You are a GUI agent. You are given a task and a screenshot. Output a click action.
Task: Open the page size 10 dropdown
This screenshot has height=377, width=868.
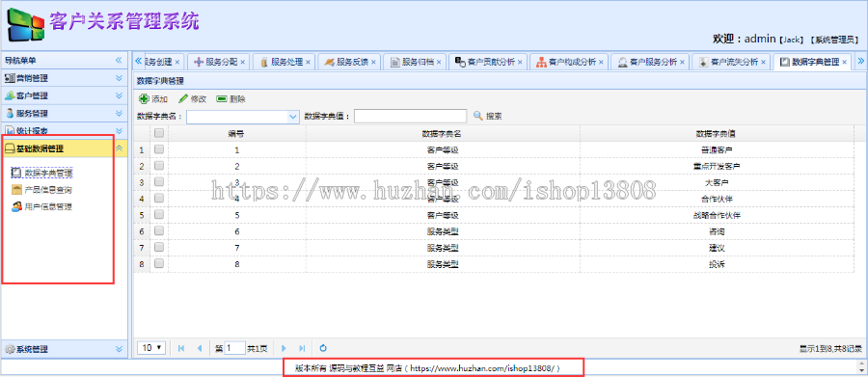pyautogui.click(x=151, y=348)
